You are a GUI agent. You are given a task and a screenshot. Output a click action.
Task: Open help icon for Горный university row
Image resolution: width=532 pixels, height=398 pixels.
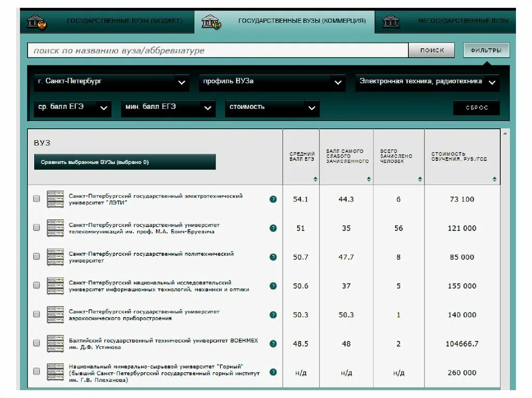[273, 372]
